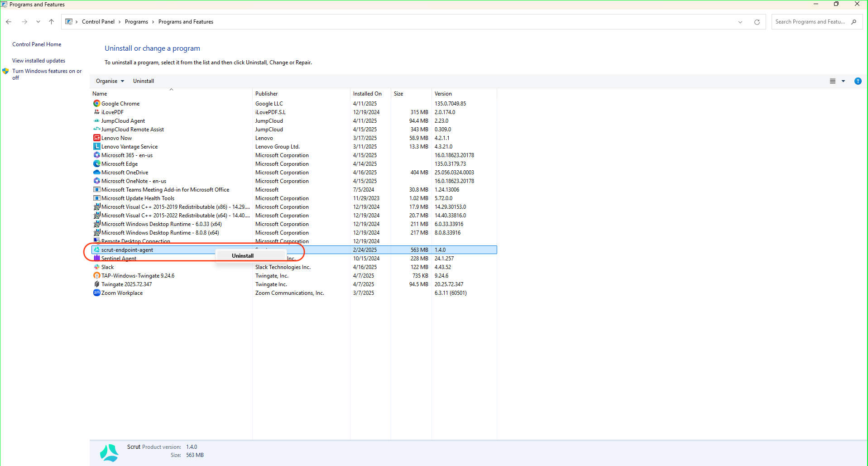The width and height of the screenshot is (868, 466).
Task: Open Turn Windows features on or off
Action: [47, 74]
